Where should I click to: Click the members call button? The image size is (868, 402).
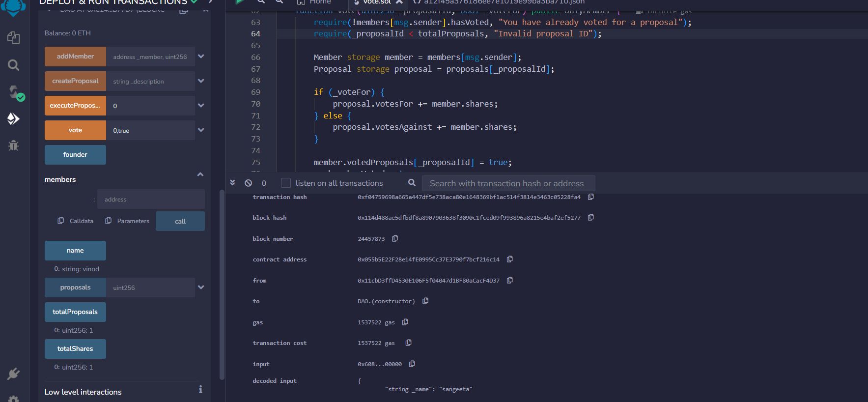(x=180, y=221)
